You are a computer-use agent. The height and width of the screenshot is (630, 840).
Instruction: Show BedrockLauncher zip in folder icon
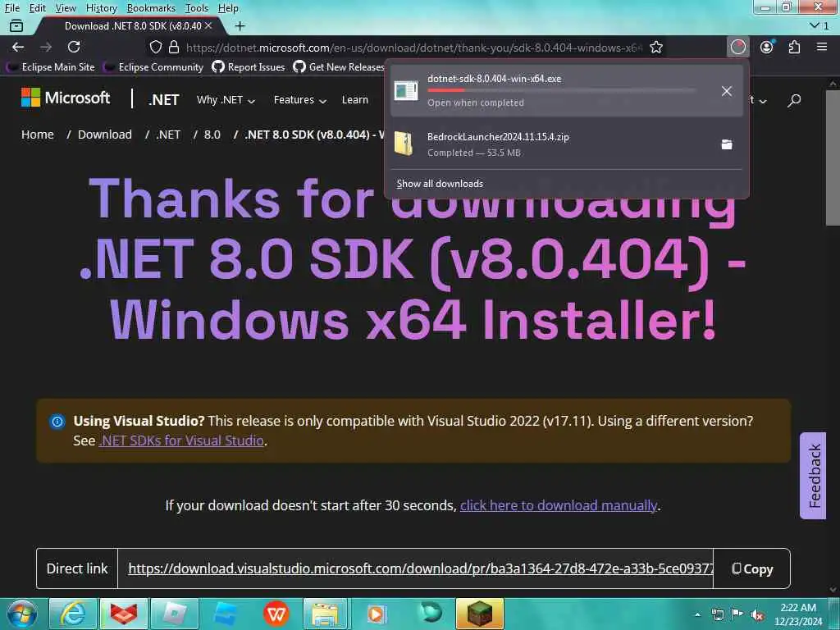(727, 144)
